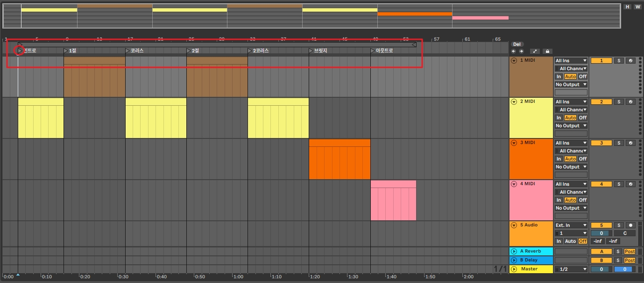644x283 pixels.
Task: Collapse the 4 MIDI track with its fold arrow
Action: click(514, 184)
